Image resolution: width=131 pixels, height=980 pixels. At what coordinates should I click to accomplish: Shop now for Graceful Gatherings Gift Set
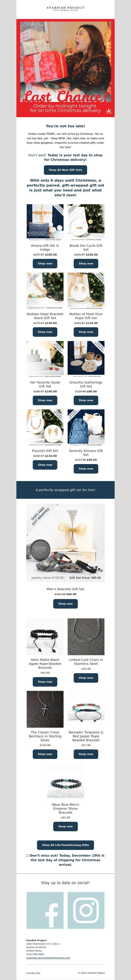tap(86, 401)
